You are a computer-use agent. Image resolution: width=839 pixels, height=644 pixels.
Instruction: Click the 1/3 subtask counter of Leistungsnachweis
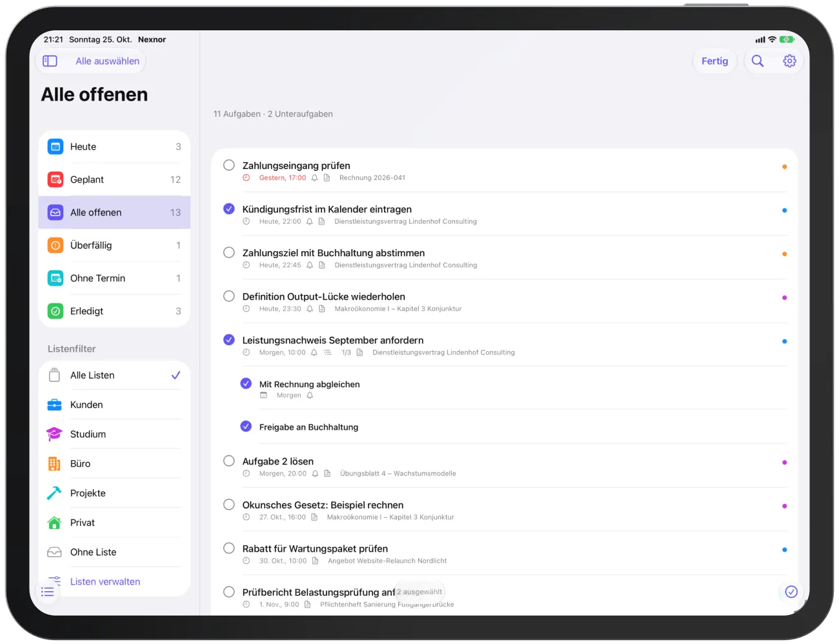[346, 353]
